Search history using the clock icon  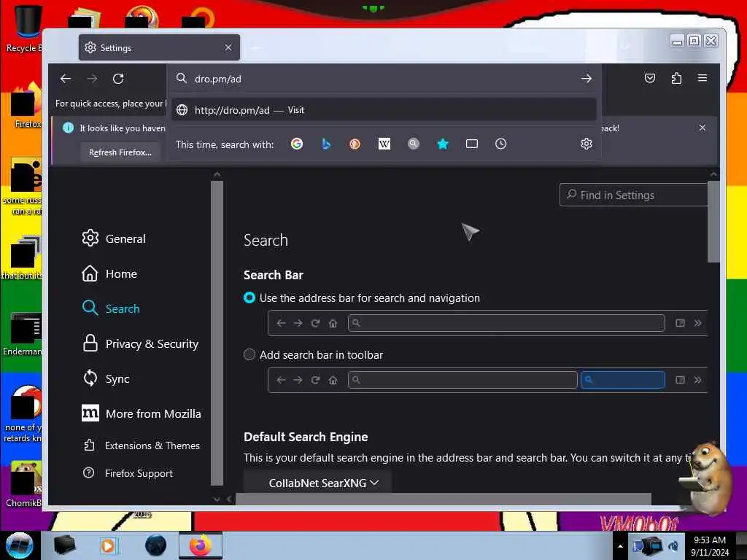[x=500, y=144]
